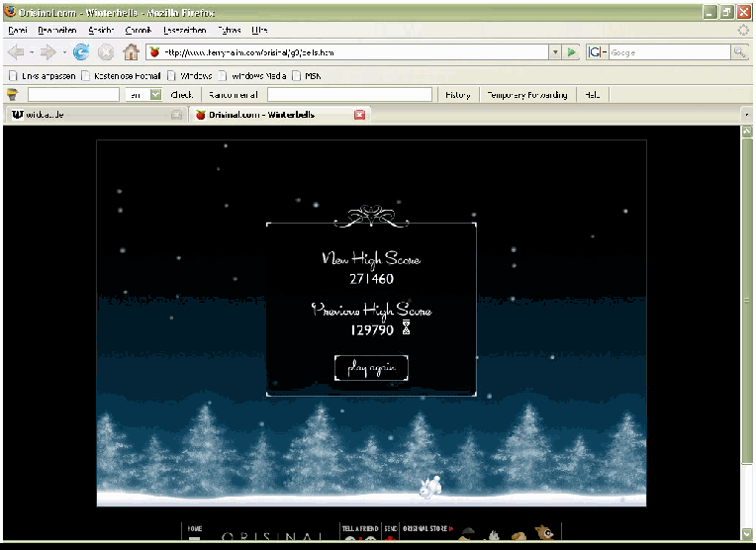756x550 pixels.
Task: Open the 'Windows Media' bookmark
Action: [x=252, y=76]
